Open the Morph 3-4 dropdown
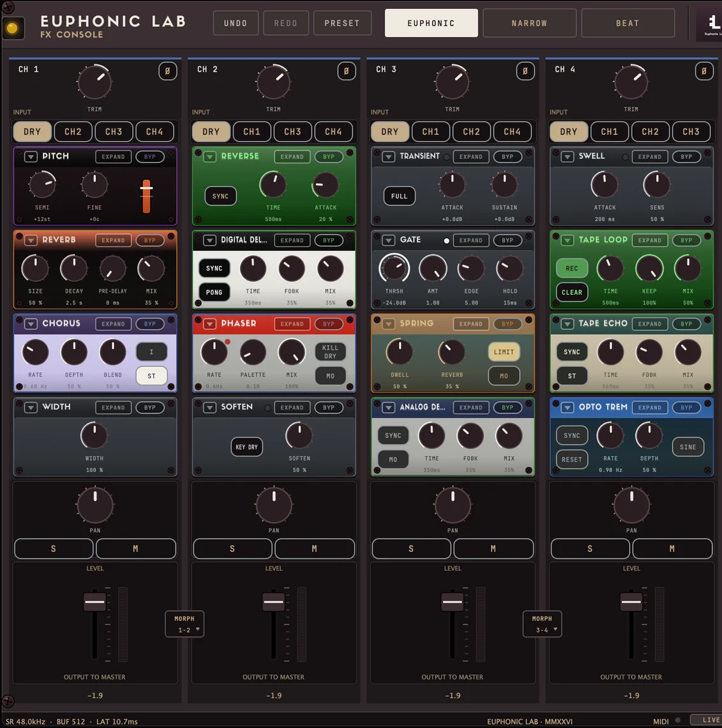The height and width of the screenshot is (728, 722). (x=542, y=624)
